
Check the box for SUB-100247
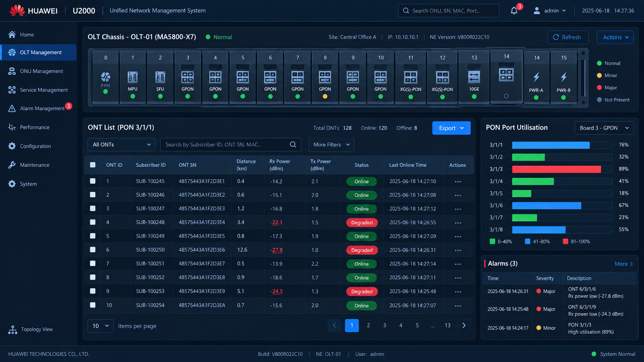point(93,208)
